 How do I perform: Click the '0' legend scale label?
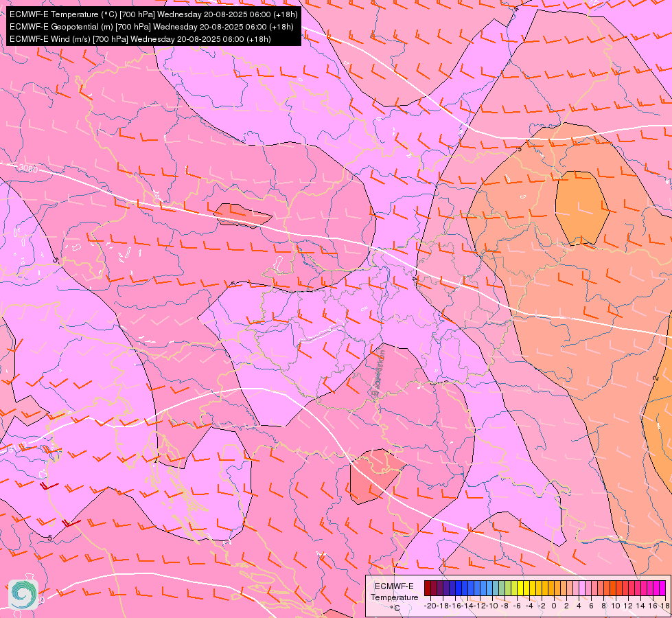click(554, 606)
